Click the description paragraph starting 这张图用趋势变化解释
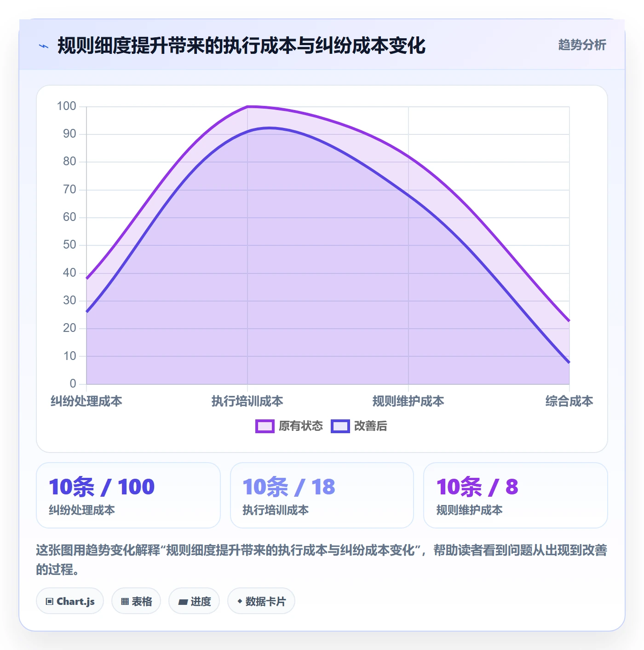This screenshot has width=644, height=650. click(x=322, y=560)
